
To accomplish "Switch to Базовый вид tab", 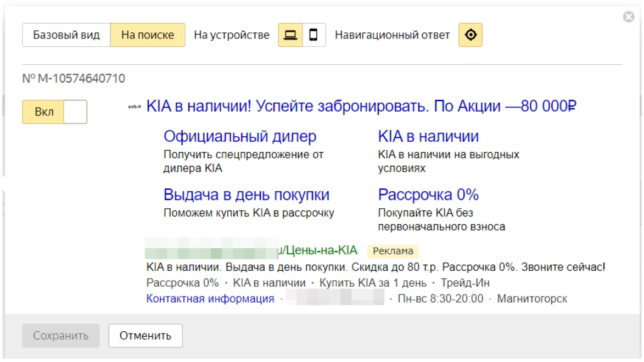I will point(66,35).
